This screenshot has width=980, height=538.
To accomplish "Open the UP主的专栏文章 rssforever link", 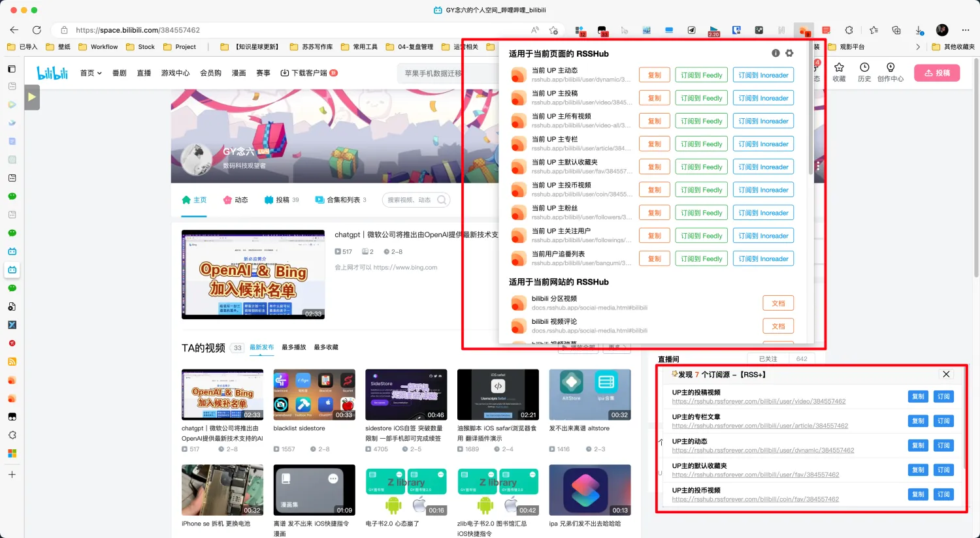I will tap(760, 426).
